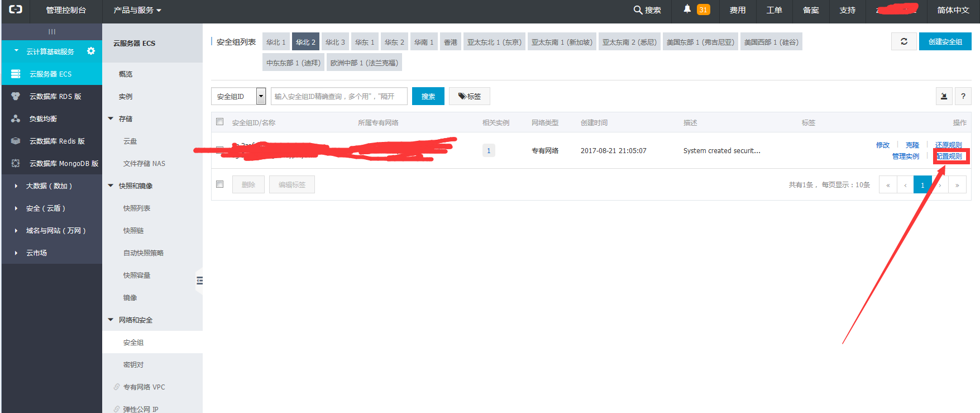Switch to region tab 欧洲中部 1 (法兰克福)
Viewport: 980px width, 413px height.
tap(364, 63)
